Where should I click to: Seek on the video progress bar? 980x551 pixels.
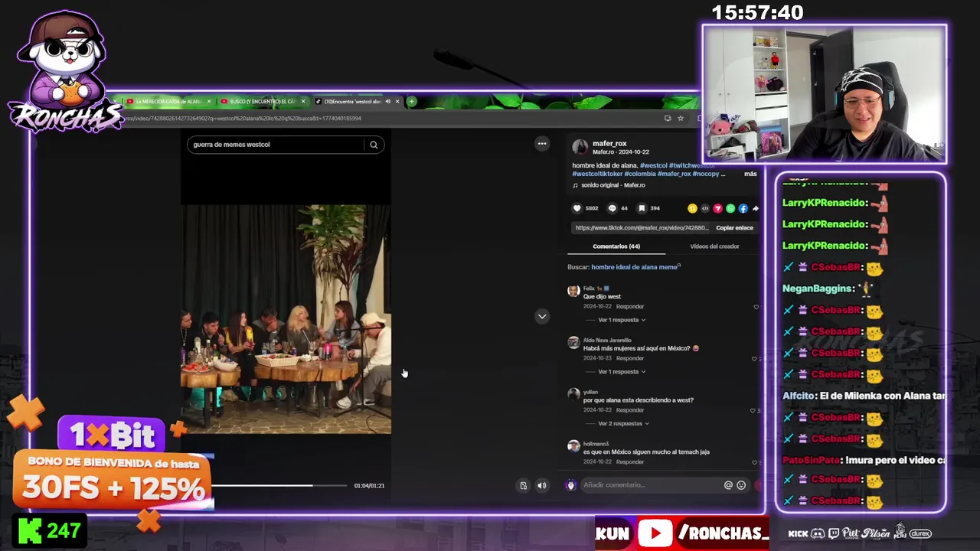[279, 485]
